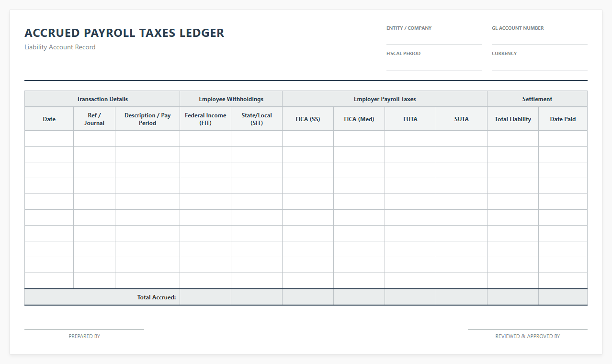Click the signature line above Prepared By
Screen dimensions: 612x364
(84, 330)
